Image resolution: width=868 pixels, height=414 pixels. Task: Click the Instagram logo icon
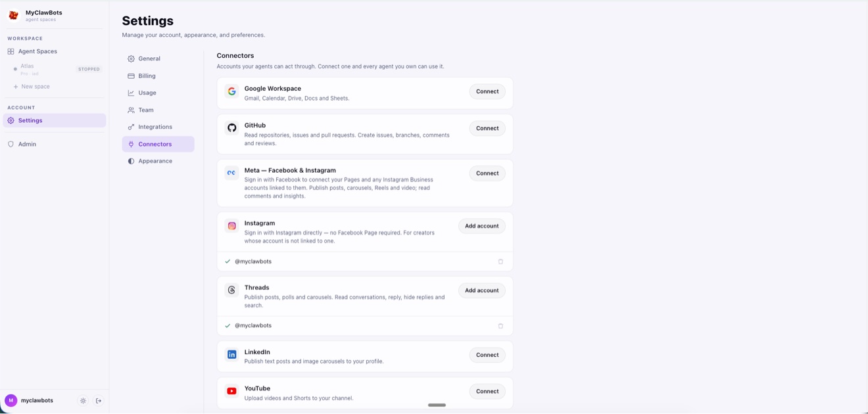(231, 226)
